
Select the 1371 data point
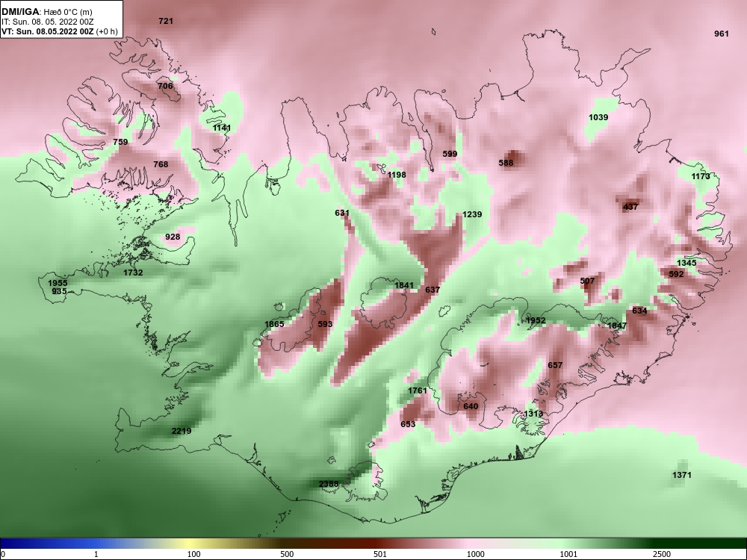[682, 475]
